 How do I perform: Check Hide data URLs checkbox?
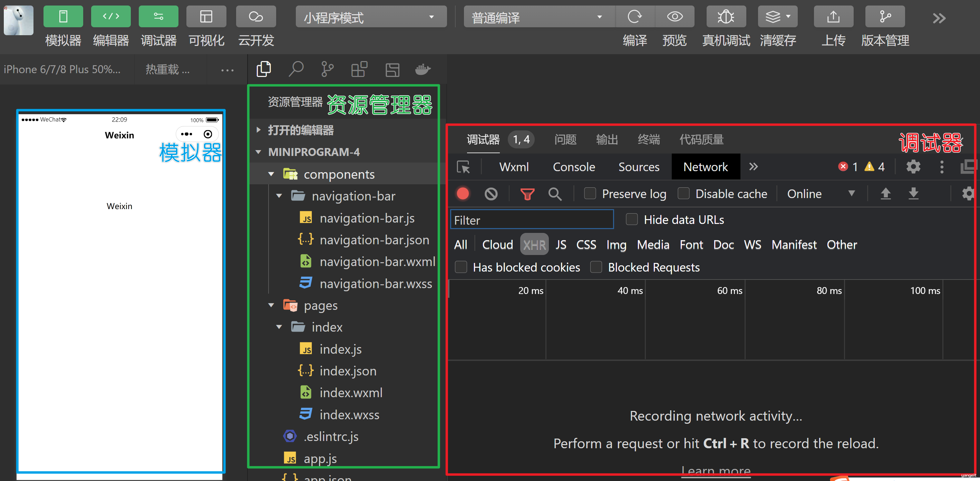(x=631, y=219)
